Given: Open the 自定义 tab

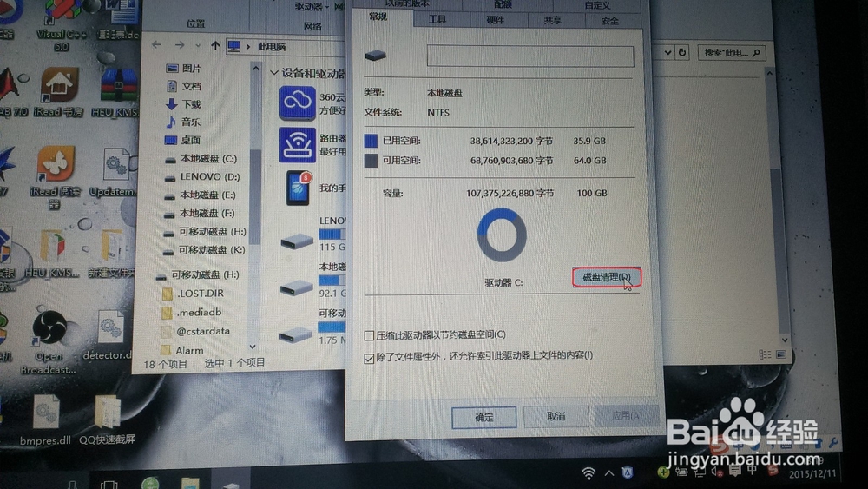Looking at the screenshot, I should point(597,4).
